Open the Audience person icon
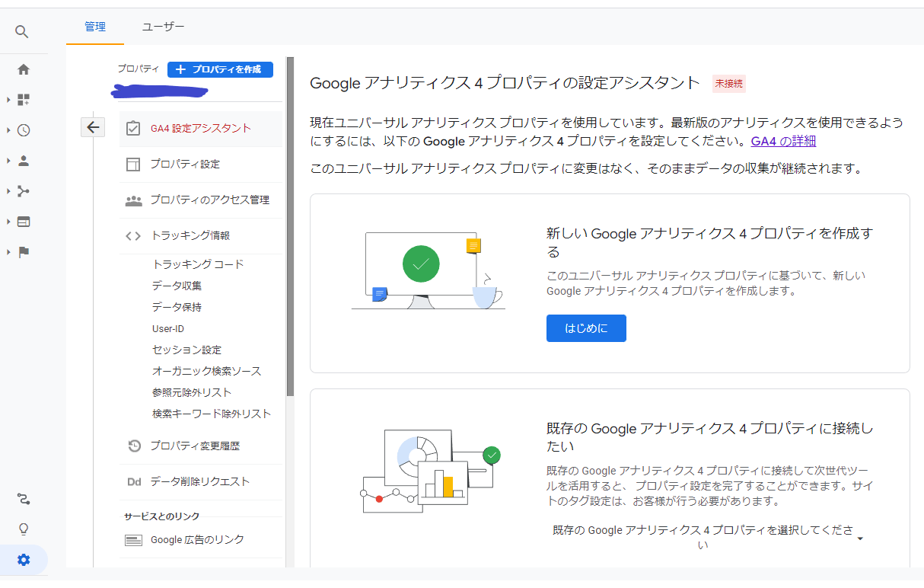This screenshot has width=924, height=588. click(x=24, y=161)
